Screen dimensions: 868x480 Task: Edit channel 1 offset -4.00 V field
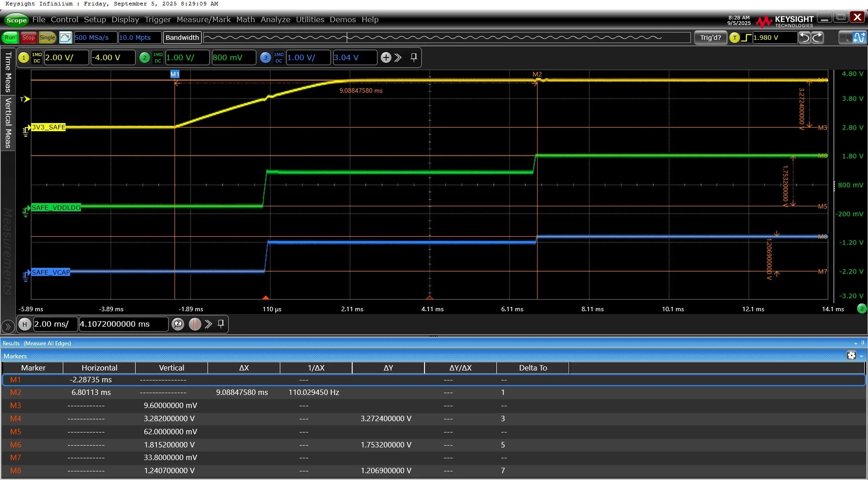113,57
